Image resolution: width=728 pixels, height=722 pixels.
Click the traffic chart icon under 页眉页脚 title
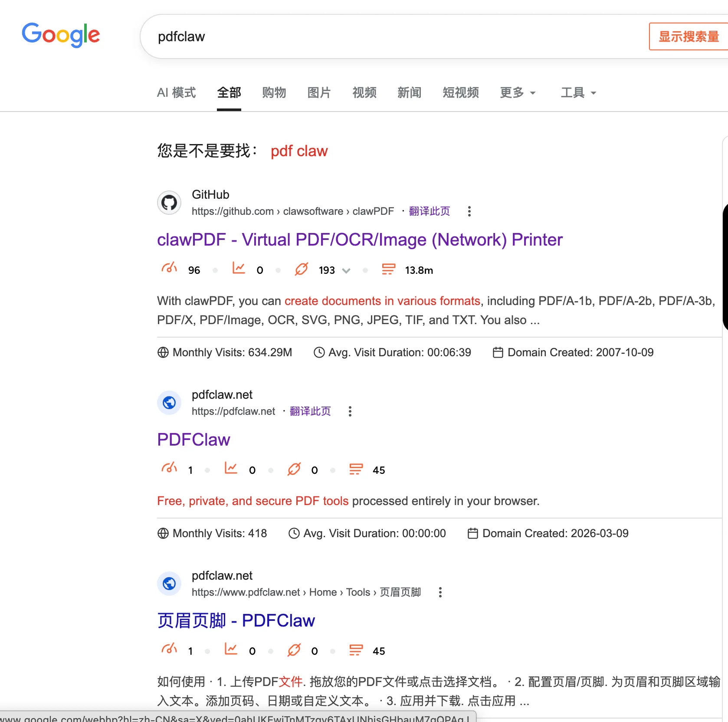[x=231, y=649]
